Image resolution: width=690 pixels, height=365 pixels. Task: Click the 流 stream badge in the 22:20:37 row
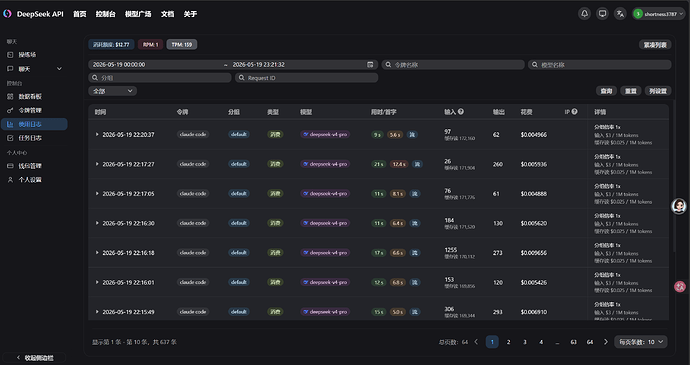click(412, 135)
